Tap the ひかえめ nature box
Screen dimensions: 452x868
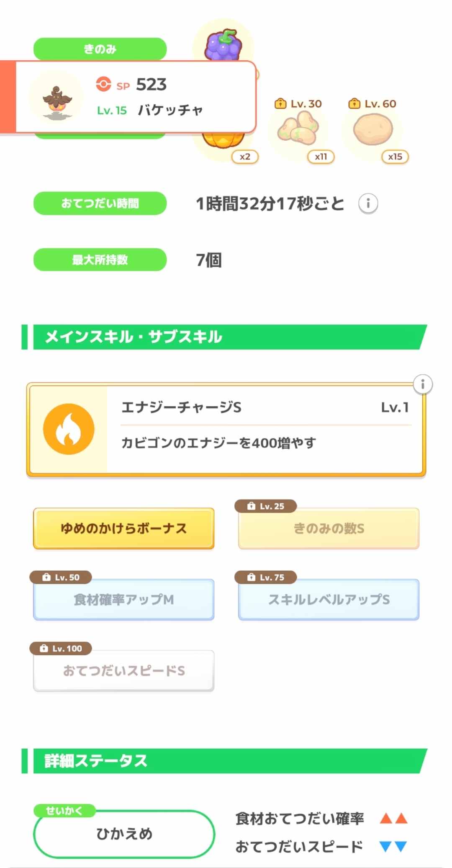(124, 834)
